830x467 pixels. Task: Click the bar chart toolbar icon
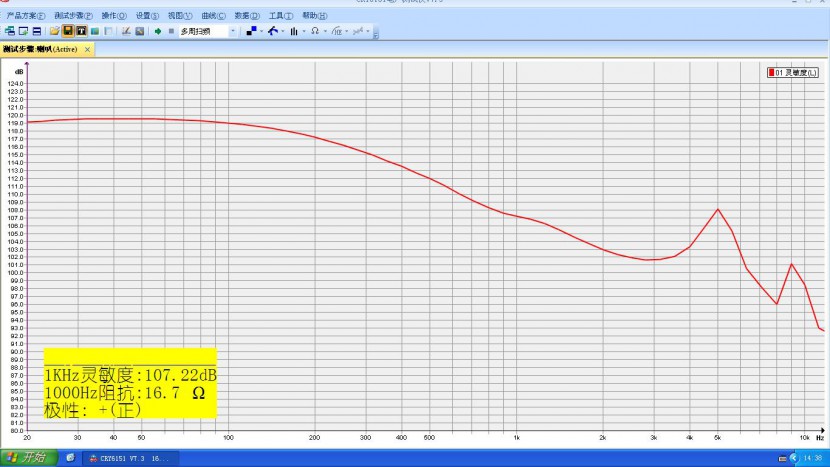[294, 31]
